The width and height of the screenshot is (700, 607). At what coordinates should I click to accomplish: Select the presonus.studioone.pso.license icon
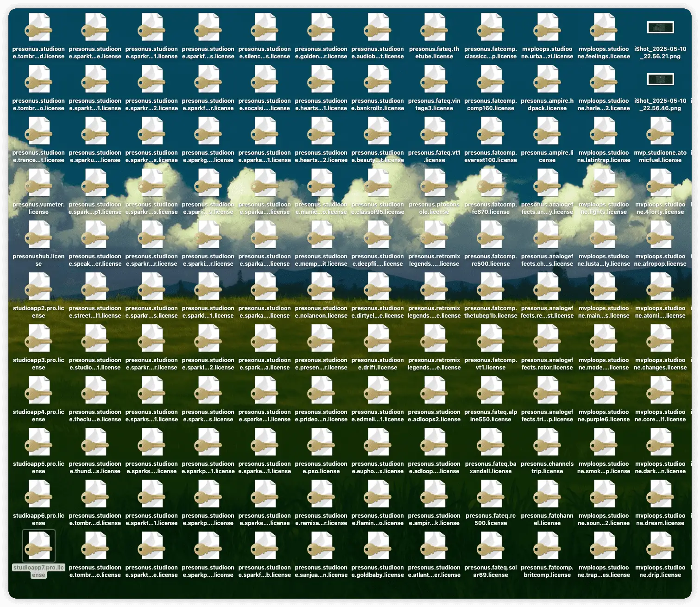coord(321,443)
